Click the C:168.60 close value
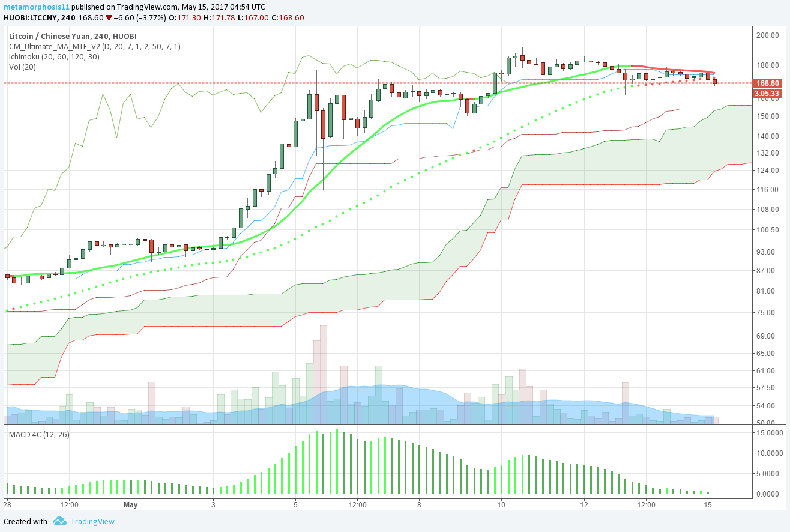Screen dimensions: 790x532 (288, 17)
